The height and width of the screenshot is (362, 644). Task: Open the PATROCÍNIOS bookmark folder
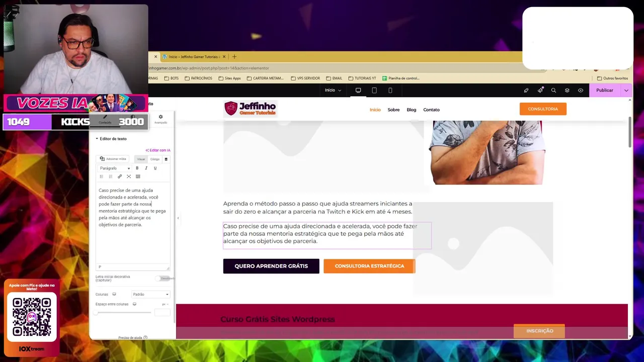pos(199,78)
